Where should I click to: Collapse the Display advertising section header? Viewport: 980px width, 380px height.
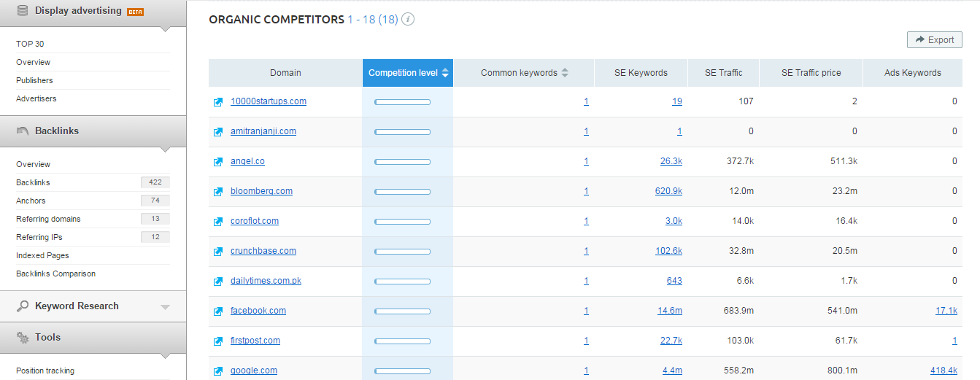pos(93,13)
